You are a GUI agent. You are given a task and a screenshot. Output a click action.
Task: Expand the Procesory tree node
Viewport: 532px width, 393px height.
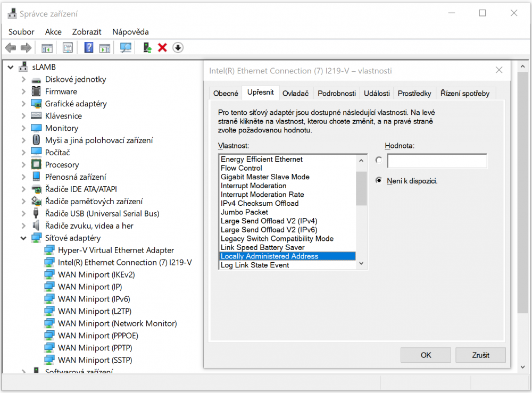tap(23, 165)
